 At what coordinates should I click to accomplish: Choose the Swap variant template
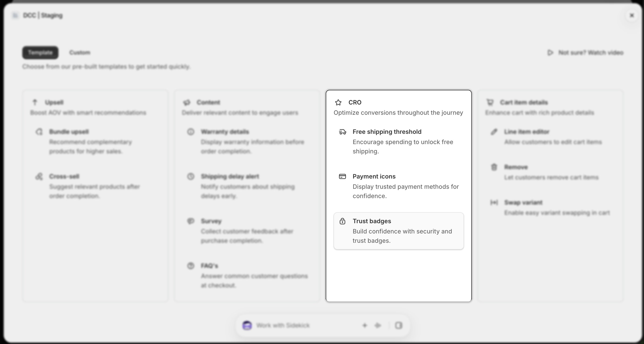pos(550,207)
